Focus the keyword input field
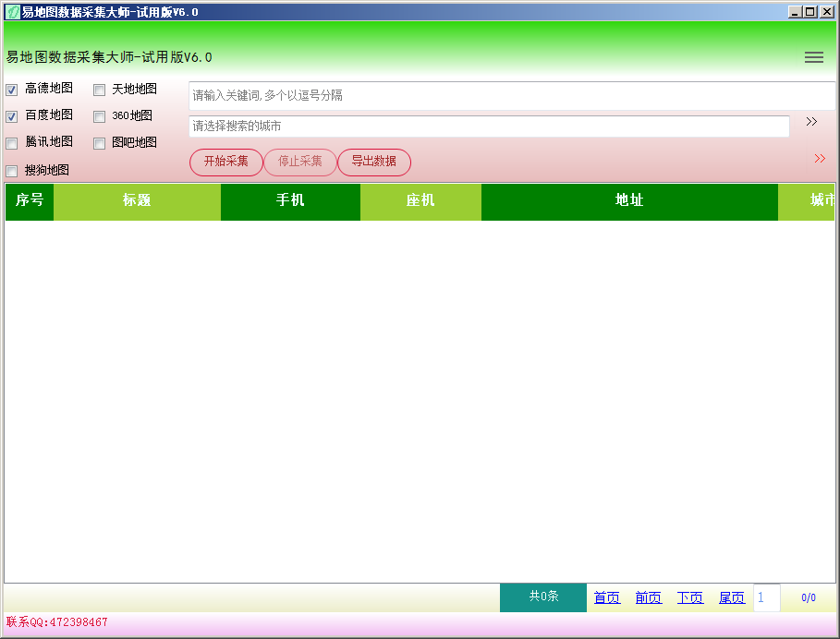The height and width of the screenshot is (639, 840). pos(512,96)
